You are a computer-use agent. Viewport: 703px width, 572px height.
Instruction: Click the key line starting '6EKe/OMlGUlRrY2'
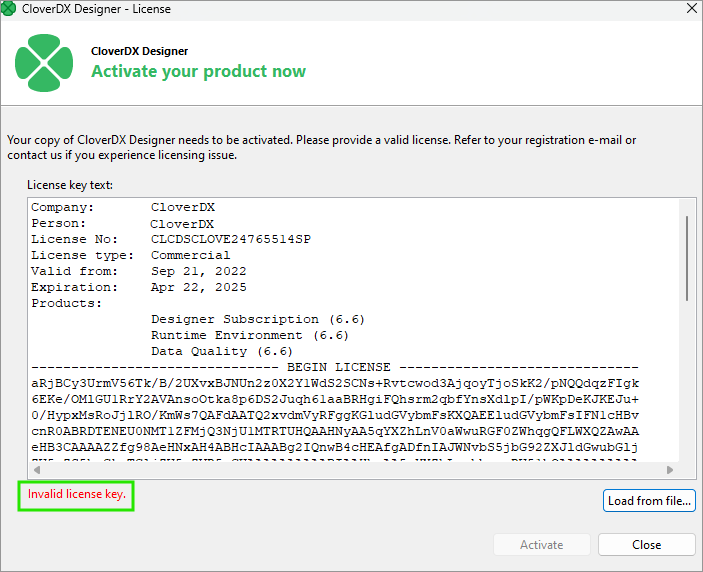(335, 399)
